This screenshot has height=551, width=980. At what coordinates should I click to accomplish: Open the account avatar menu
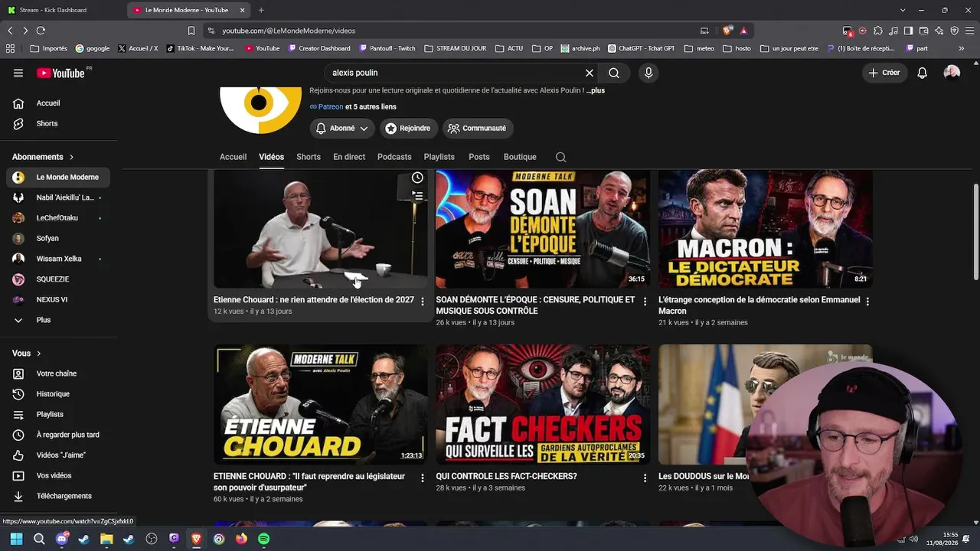click(x=952, y=73)
